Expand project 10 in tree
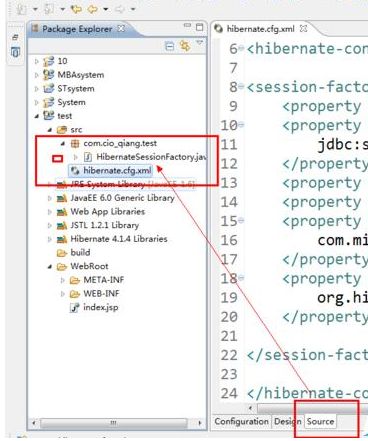Screen dimensions: 368x441 [x=37, y=61]
